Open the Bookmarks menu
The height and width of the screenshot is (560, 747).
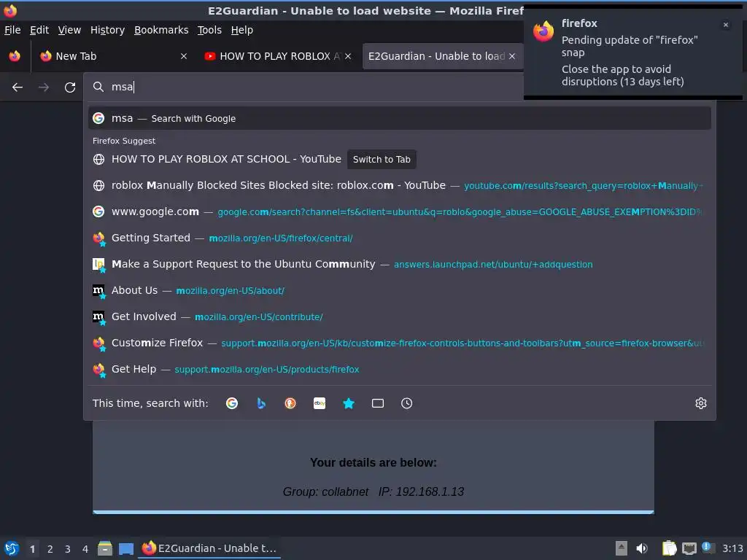[x=161, y=30]
